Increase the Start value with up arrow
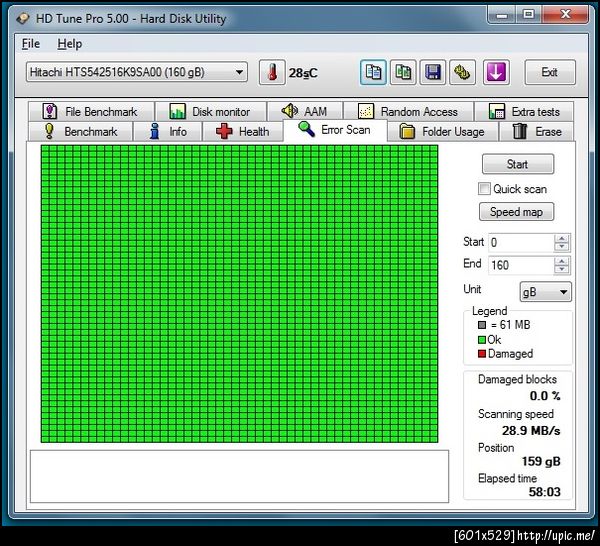The image size is (600, 546). 561,238
